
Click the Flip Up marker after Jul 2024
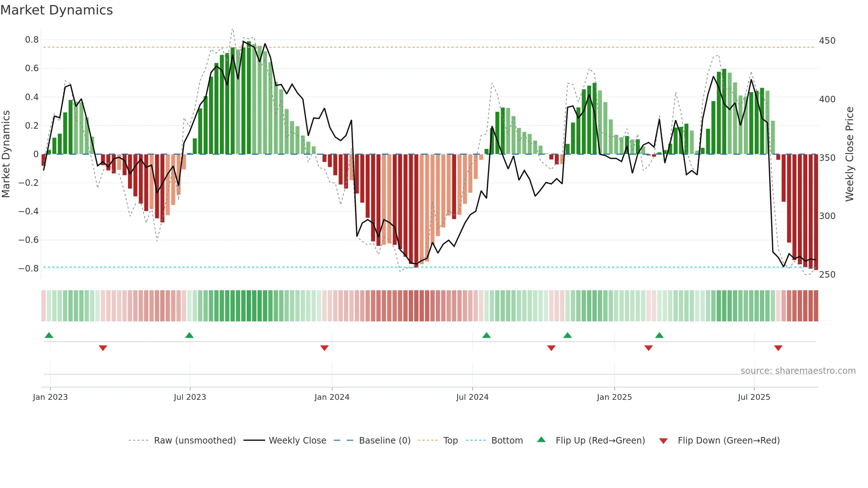(486, 335)
